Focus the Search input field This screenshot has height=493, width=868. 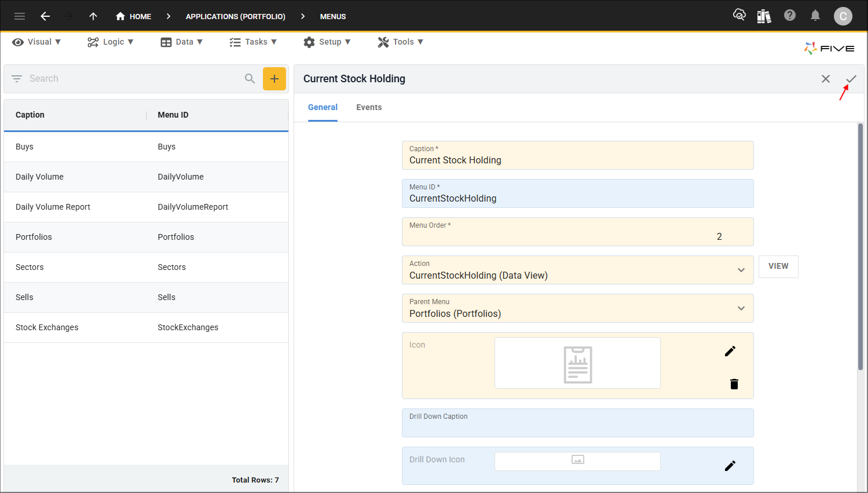133,78
